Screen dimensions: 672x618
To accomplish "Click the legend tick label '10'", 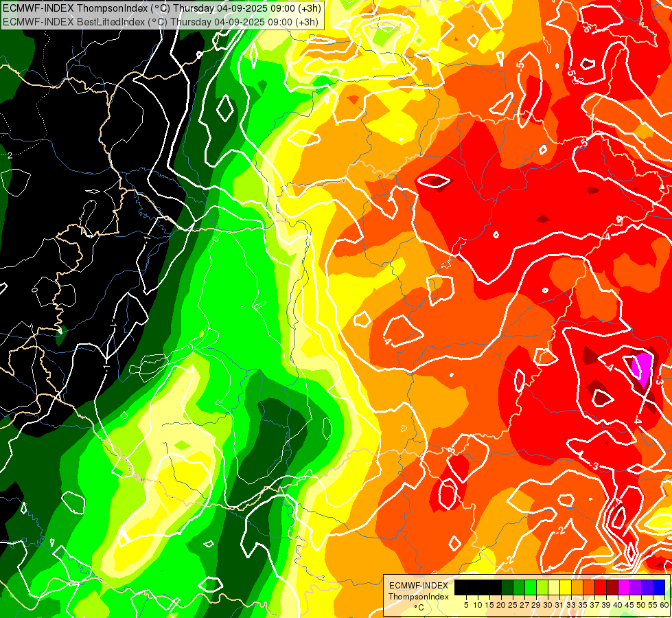I will (x=478, y=605).
